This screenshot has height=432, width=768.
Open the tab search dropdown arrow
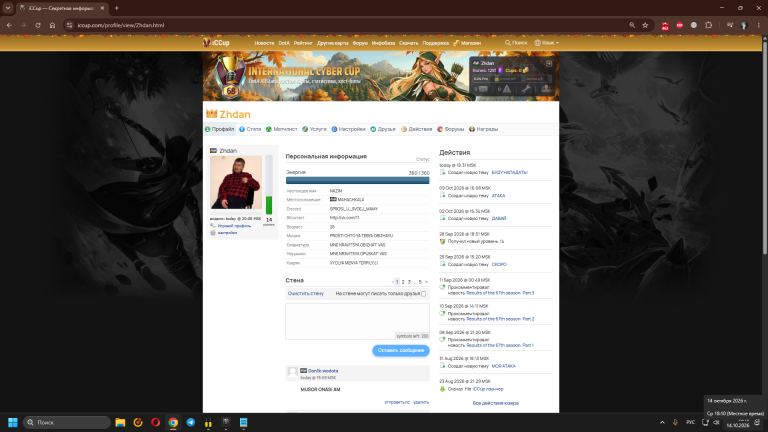pyautogui.click(x=8, y=8)
